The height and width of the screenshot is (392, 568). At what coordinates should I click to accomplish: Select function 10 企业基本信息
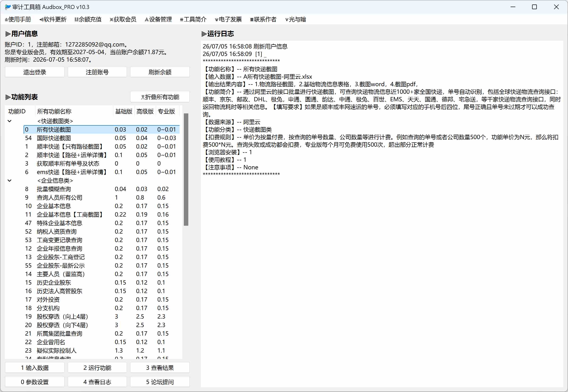point(101,206)
